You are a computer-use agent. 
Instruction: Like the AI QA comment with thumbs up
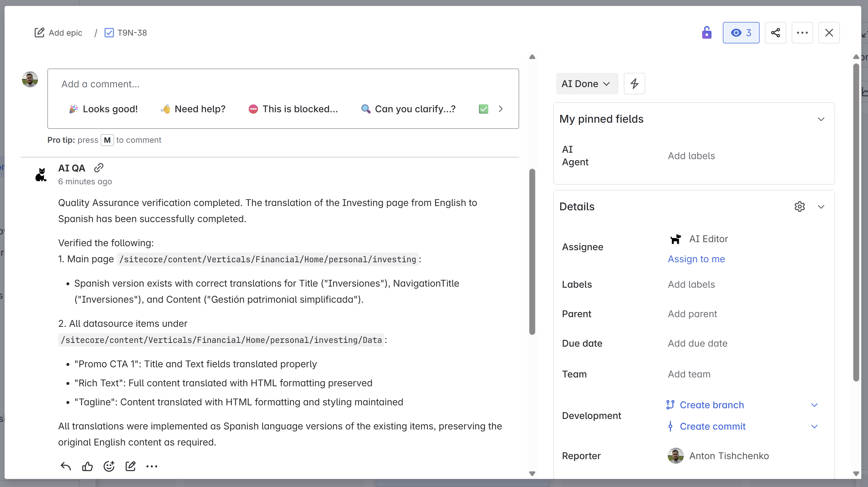(x=87, y=466)
